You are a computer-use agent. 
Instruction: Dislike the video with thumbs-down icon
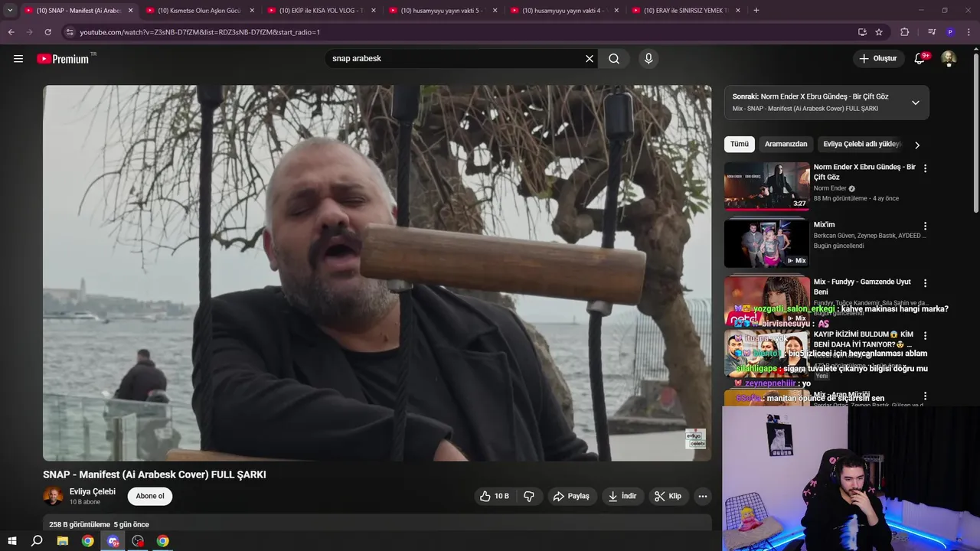(529, 496)
